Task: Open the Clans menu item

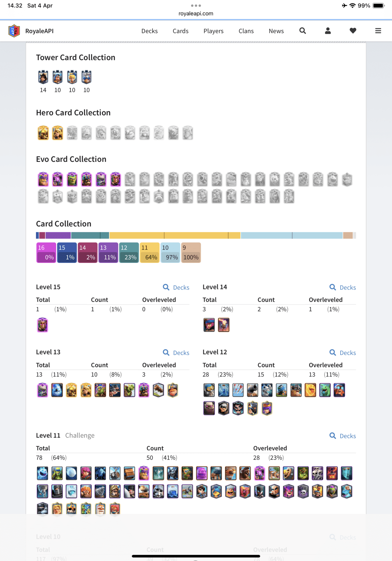Action: click(x=246, y=31)
